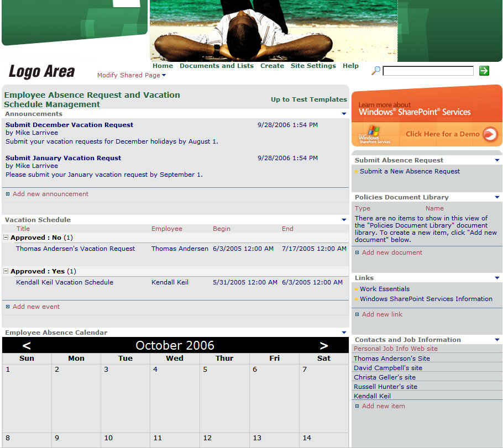This screenshot has height=448, width=503.
Task: Click Submit a New Absence Request link
Action: click(x=410, y=171)
